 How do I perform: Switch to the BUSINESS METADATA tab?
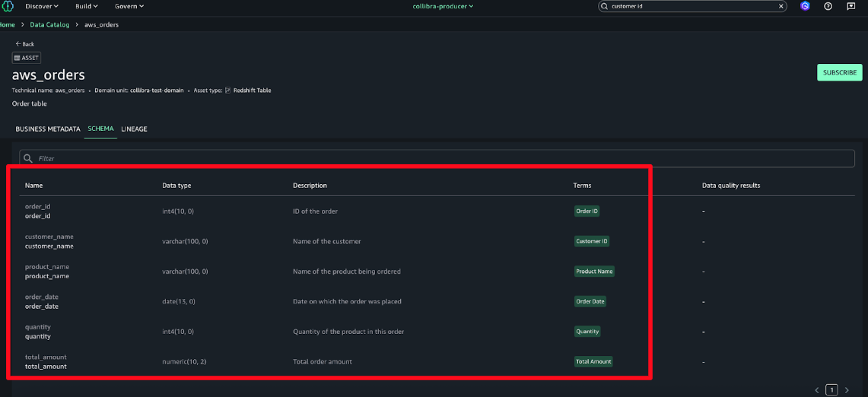click(48, 129)
